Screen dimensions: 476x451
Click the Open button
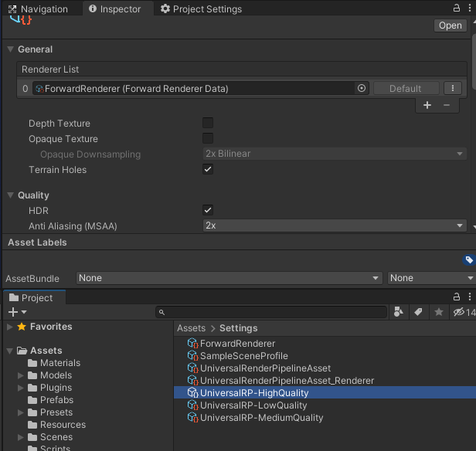coord(450,25)
